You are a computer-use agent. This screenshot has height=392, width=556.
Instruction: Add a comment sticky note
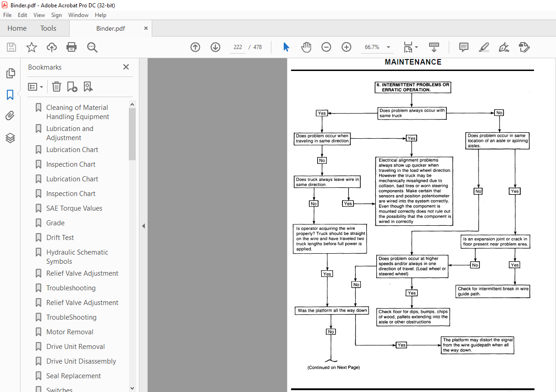464,47
